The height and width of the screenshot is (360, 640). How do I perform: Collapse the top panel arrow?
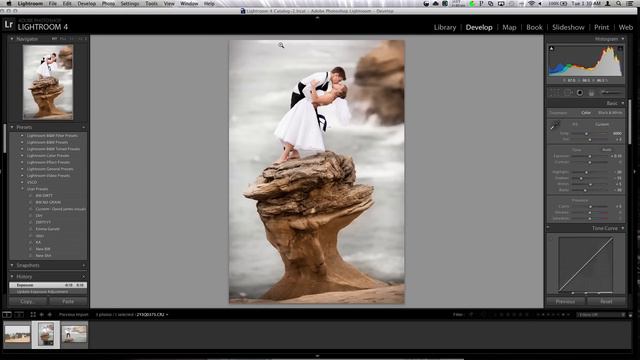point(317,18)
